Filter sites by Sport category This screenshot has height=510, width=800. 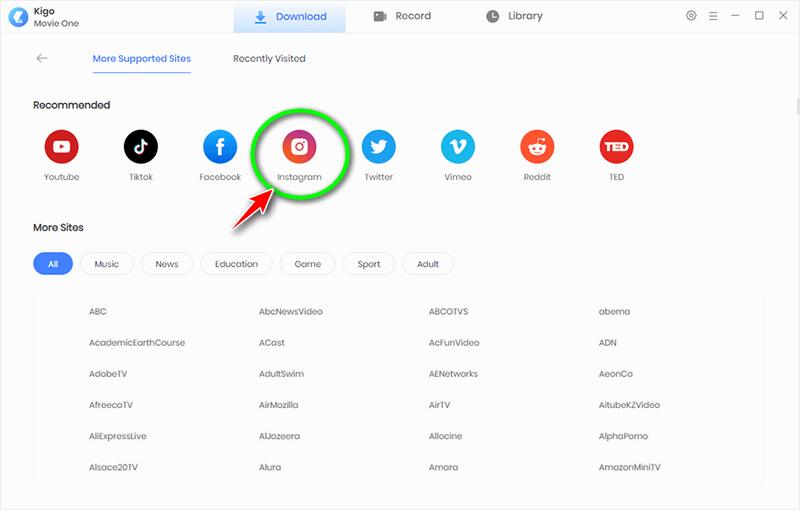(369, 264)
